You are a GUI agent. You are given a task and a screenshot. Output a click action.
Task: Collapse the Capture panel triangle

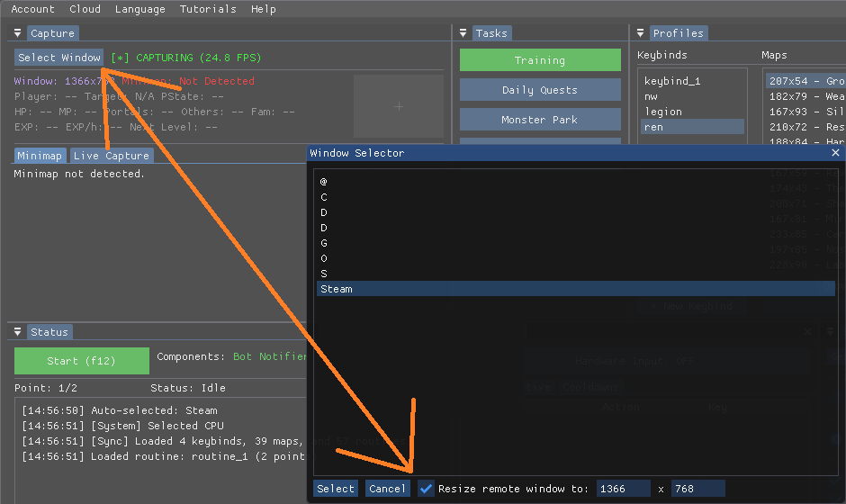(18, 33)
